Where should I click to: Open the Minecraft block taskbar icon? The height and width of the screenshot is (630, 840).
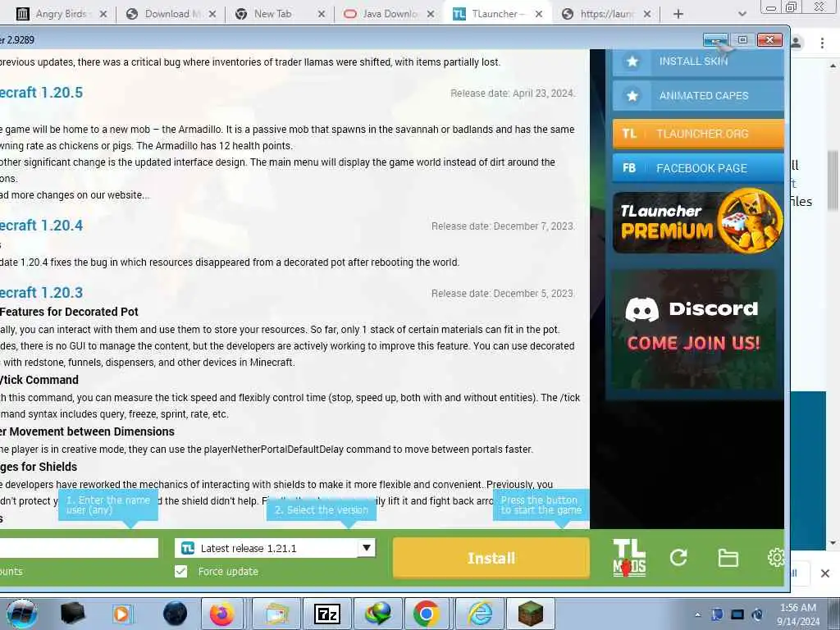[531, 614]
